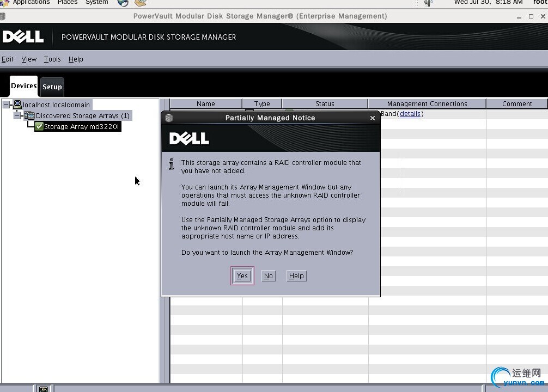Select Discovered Storage Arrays (1) entry

[82, 115]
